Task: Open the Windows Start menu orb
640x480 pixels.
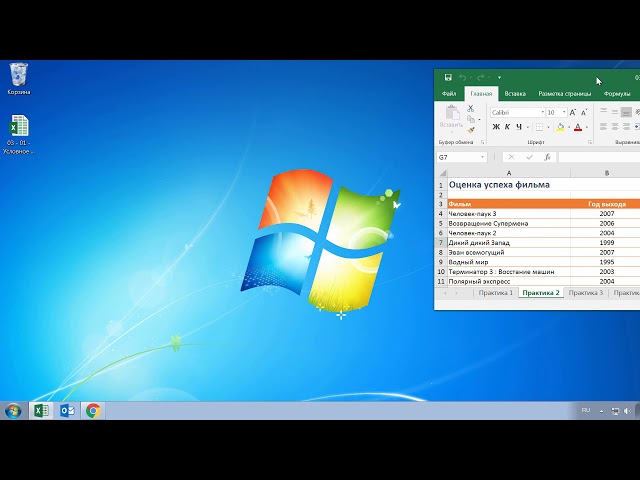Action: 13,411
